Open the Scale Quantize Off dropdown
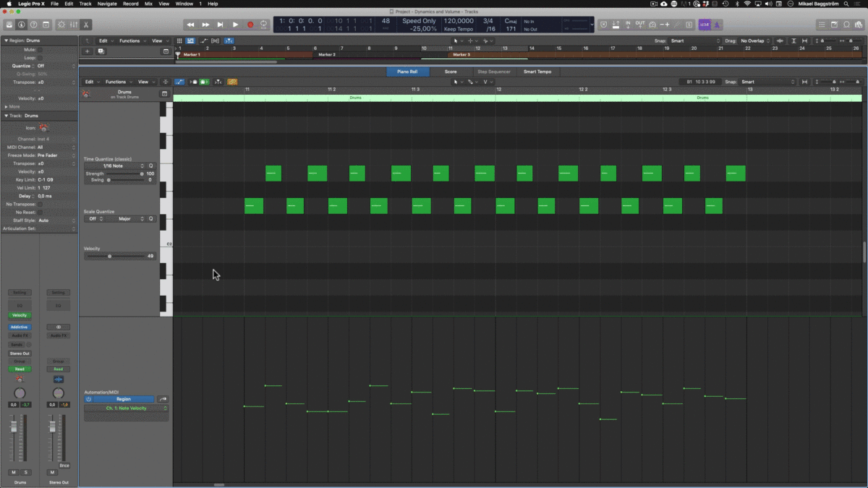Screen dimensions: 868x488 94,218
